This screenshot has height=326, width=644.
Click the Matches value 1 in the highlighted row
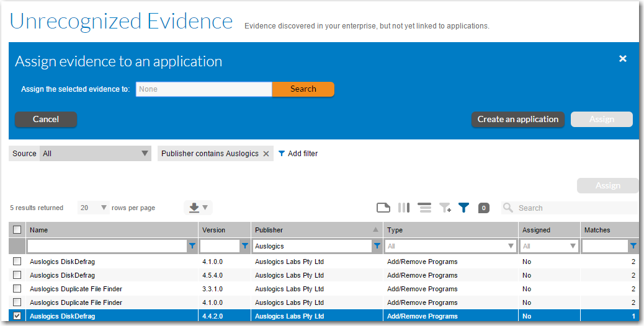(x=633, y=316)
